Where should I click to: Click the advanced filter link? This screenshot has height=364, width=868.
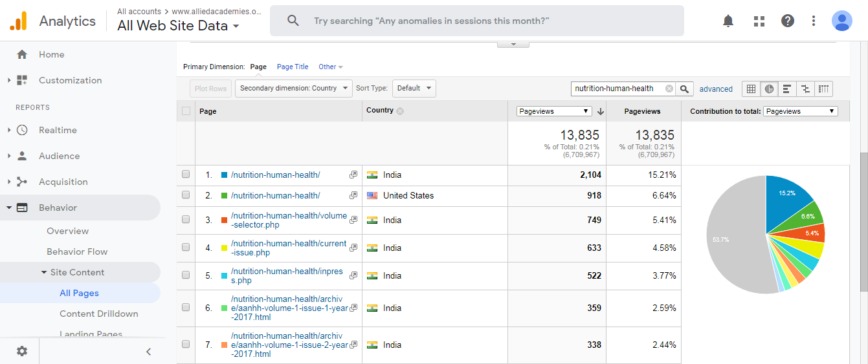tap(716, 89)
